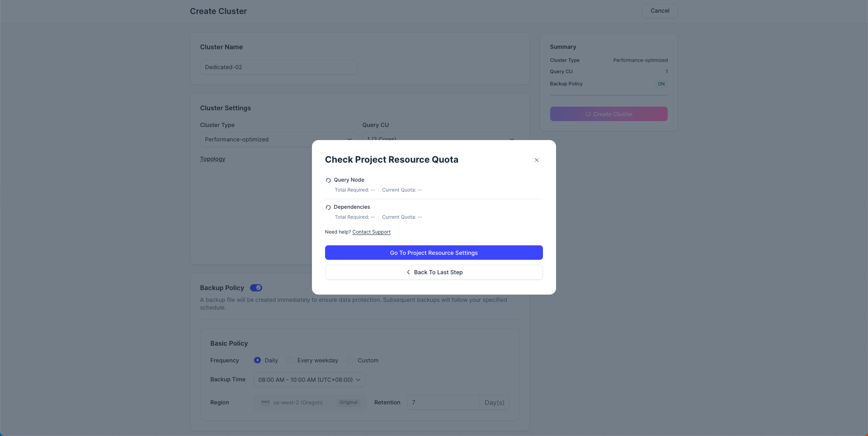
Task: Click Go To Project Resource Settings button
Action: pyautogui.click(x=434, y=253)
